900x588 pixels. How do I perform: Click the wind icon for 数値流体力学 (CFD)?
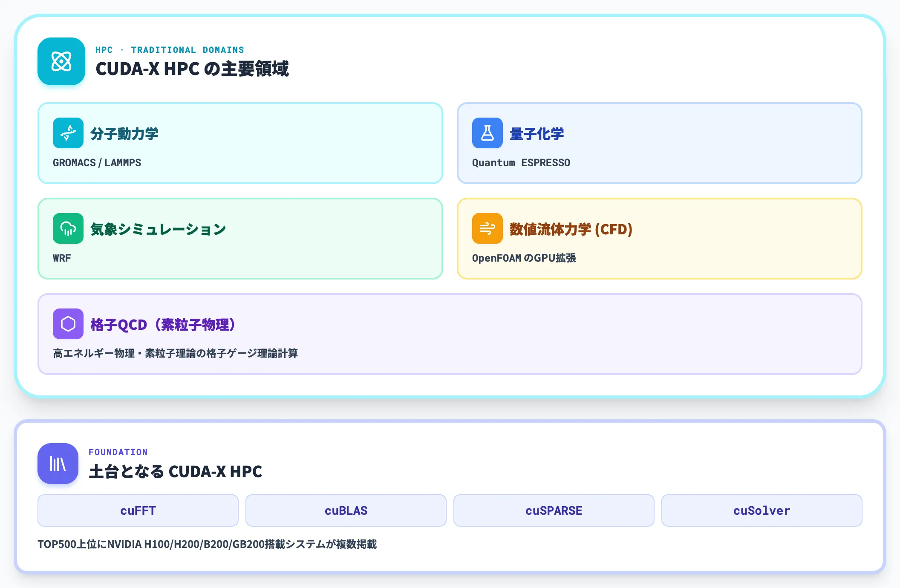coord(487,228)
